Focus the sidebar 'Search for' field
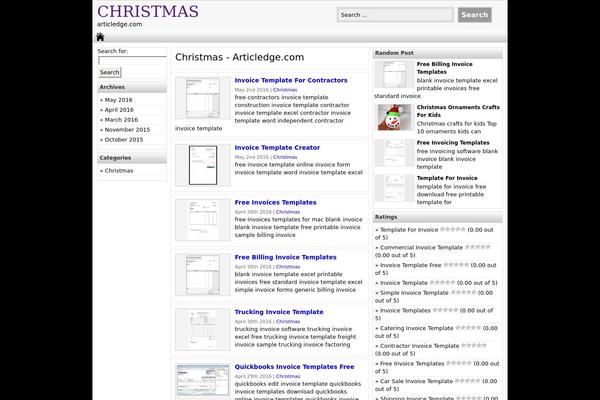This screenshot has width=600, height=400. (x=132, y=60)
